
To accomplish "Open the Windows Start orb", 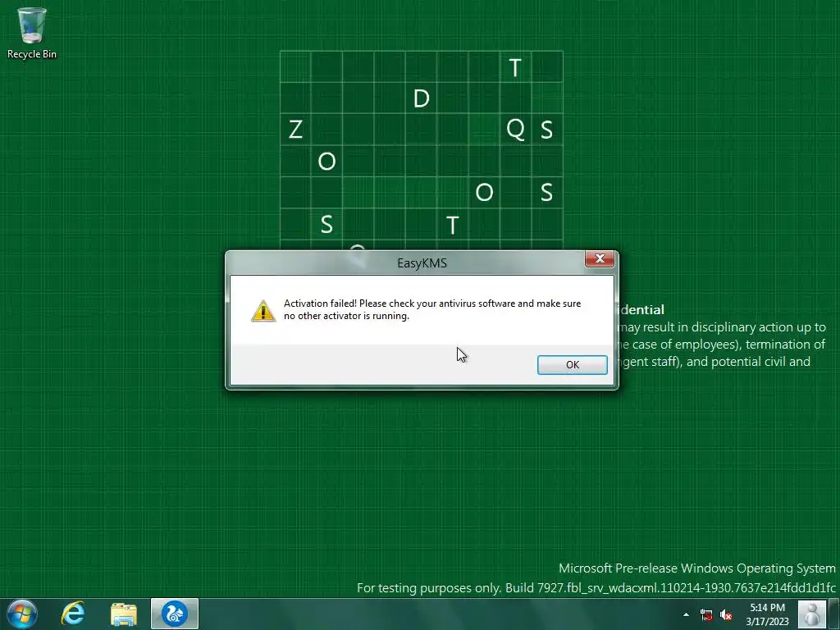I will coord(22,614).
